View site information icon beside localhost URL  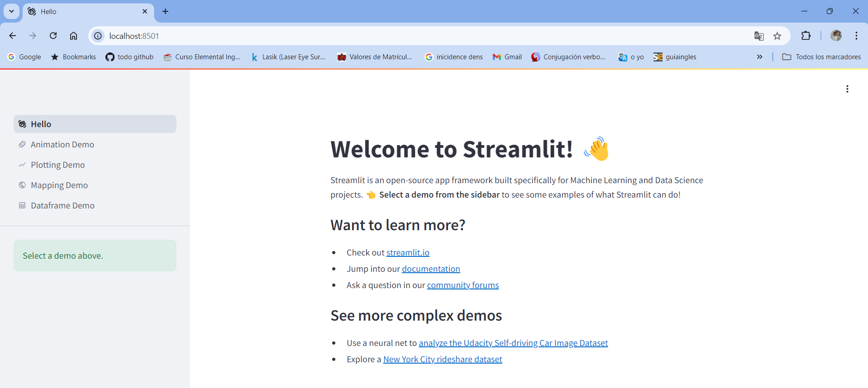(98, 36)
